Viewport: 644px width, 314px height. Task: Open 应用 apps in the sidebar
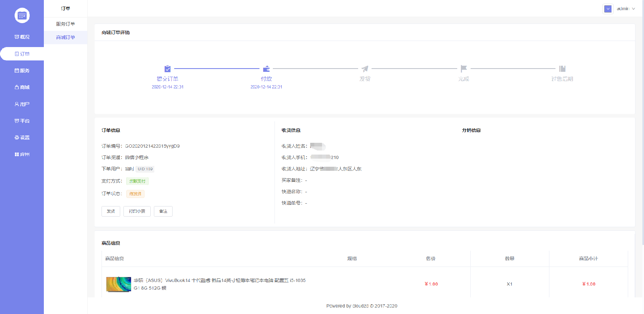(x=22, y=155)
